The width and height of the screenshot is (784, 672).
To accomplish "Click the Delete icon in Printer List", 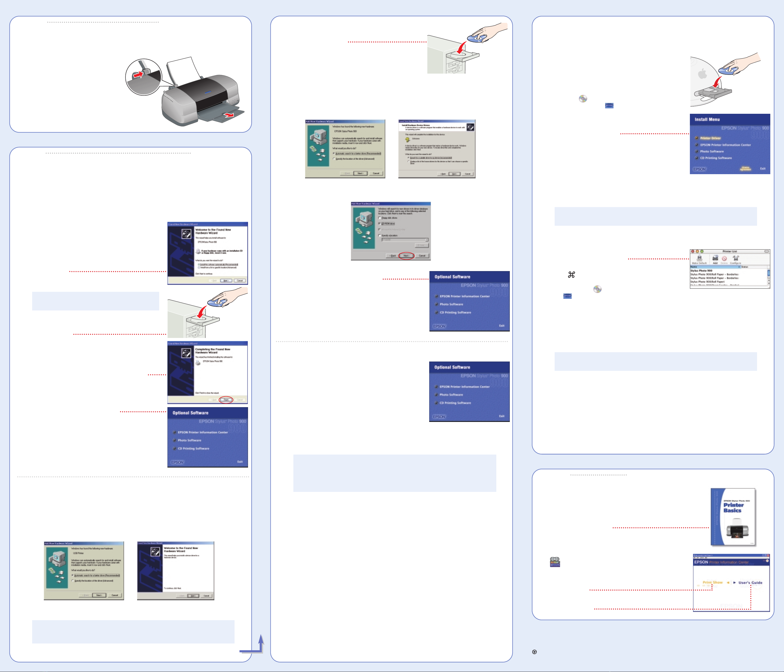I will (x=724, y=260).
